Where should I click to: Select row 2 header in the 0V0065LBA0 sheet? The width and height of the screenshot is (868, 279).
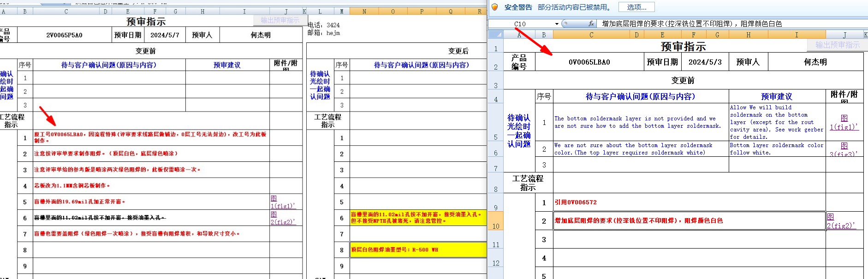point(496,62)
